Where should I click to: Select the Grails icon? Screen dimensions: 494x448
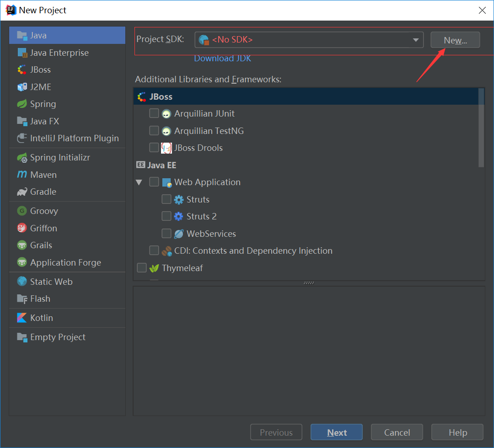click(22, 245)
